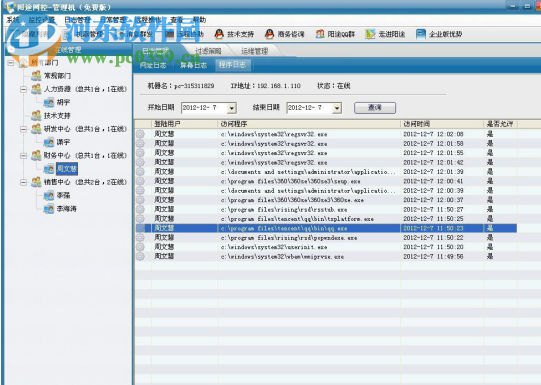Click row icon for 12:02:08 log entry

(140, 134)
